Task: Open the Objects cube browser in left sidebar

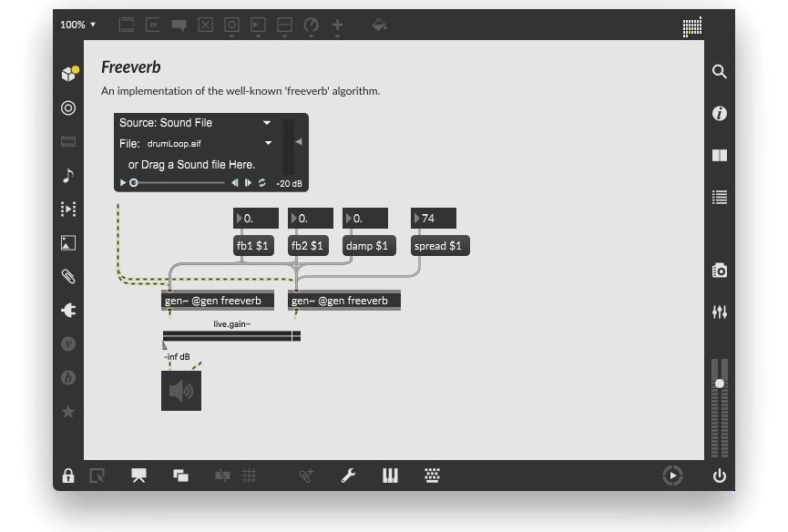Action: pos(69,74)
